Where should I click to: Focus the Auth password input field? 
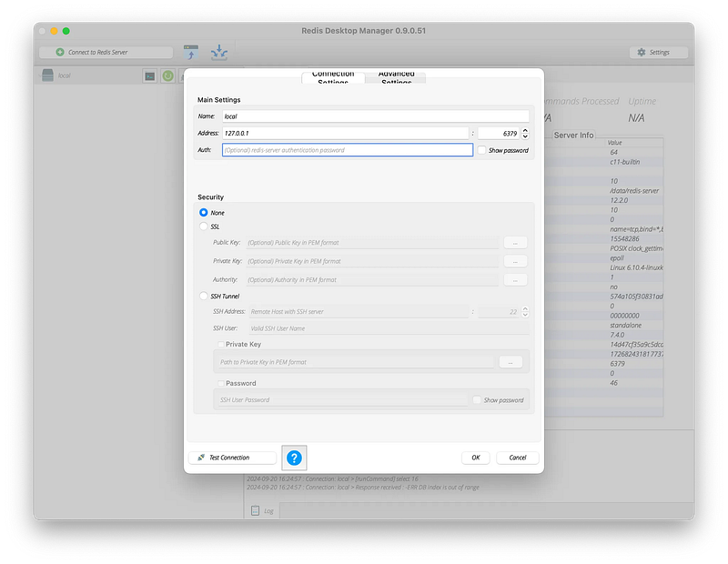[x=348, y=150]
